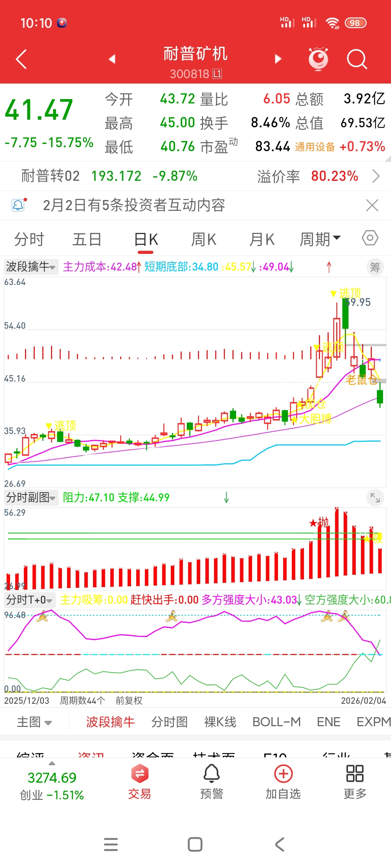Select the 周K tab
Screen dimensions: 391x868
point(204,239)
